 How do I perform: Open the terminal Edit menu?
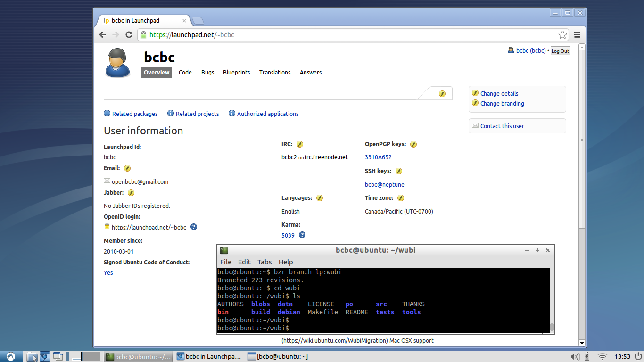(x=244, y=262)
